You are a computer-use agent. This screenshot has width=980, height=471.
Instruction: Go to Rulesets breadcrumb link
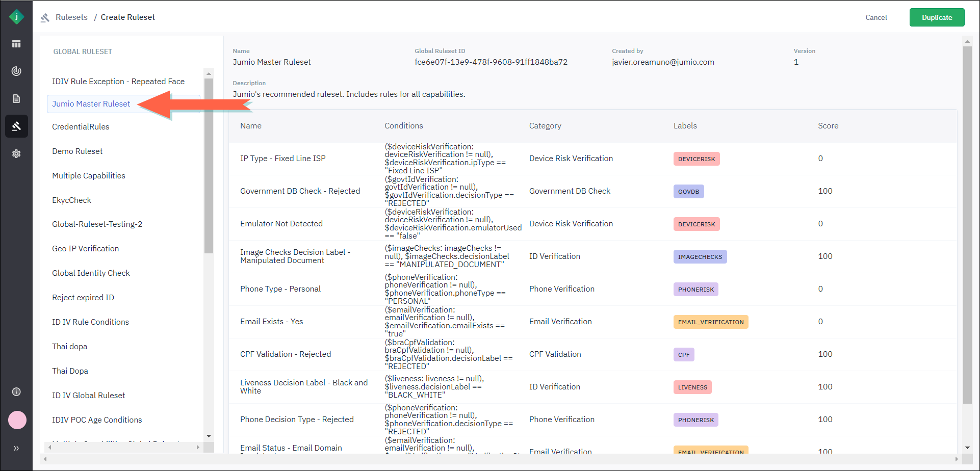click(x=71, y=17)
